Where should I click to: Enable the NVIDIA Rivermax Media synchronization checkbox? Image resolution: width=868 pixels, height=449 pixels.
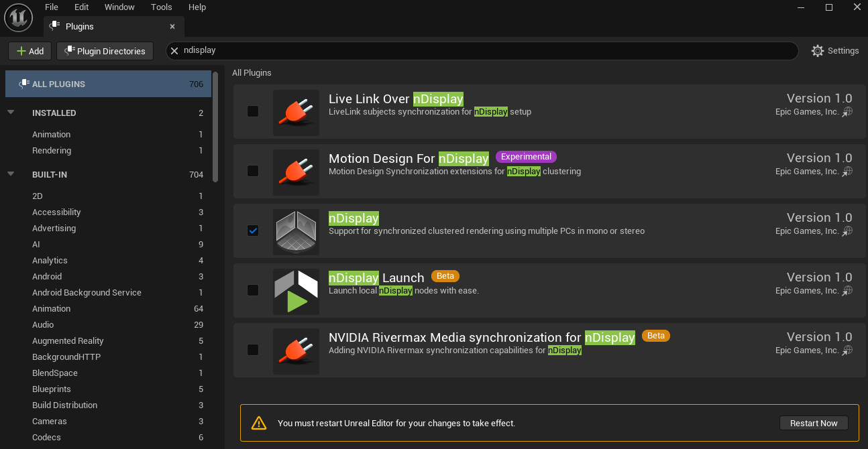click(253, 350)
